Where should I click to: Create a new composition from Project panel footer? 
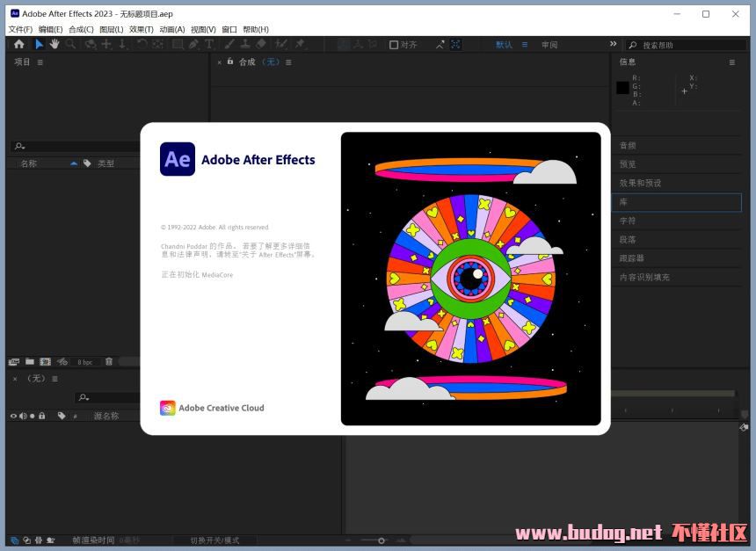pos(46,361)
